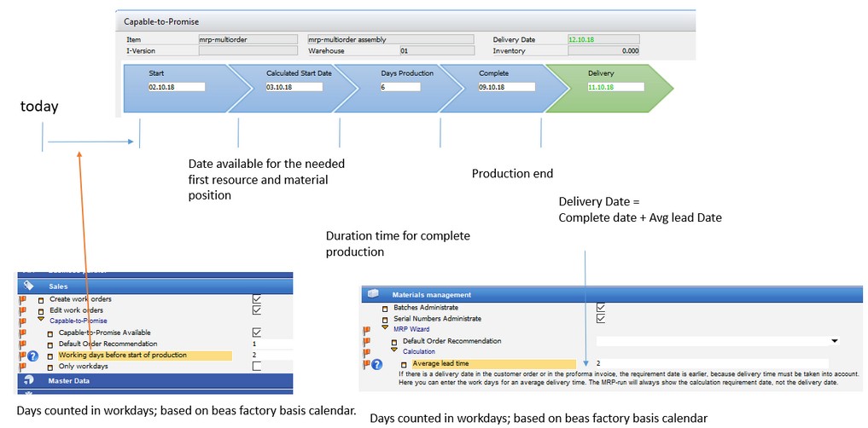Click the Materials management section icon

pos(373,294)
